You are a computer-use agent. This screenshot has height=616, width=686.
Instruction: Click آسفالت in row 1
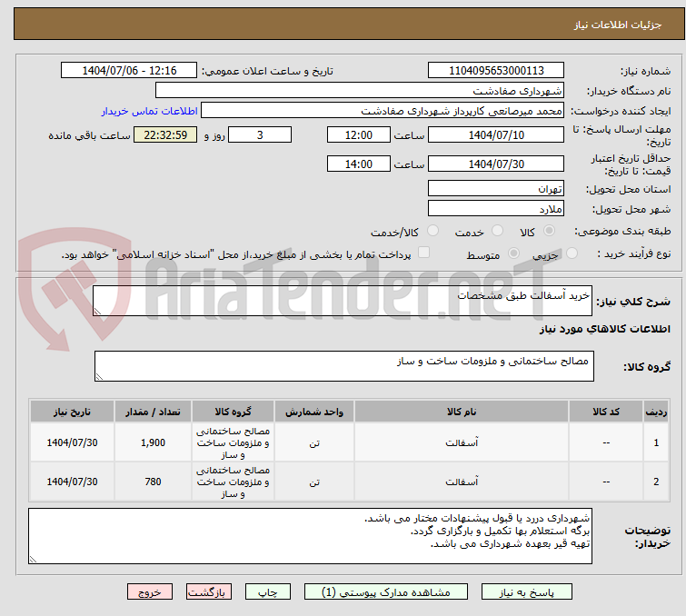462,442
